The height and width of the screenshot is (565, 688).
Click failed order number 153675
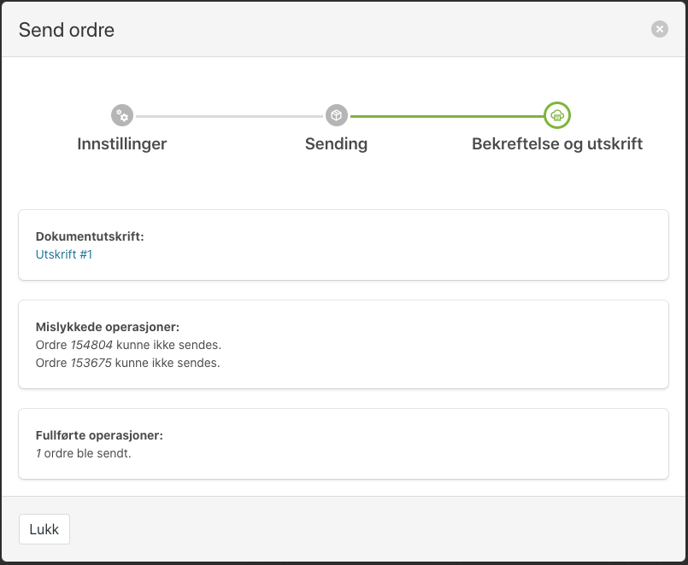click(x=91, y=363)
